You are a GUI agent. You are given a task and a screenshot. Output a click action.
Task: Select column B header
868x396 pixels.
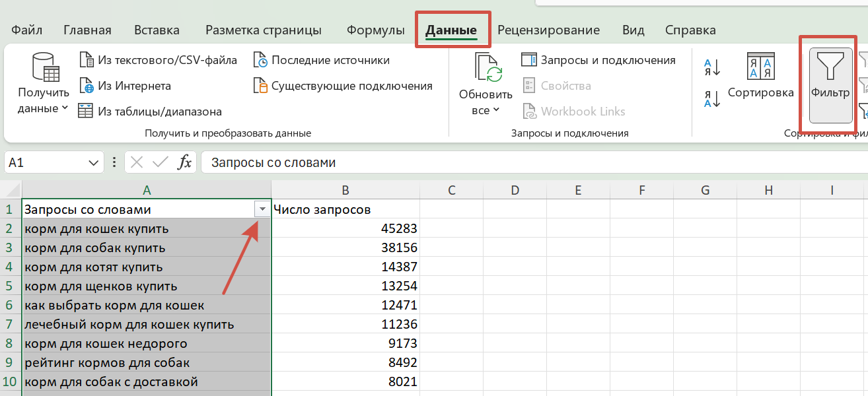tap(345, 190)
